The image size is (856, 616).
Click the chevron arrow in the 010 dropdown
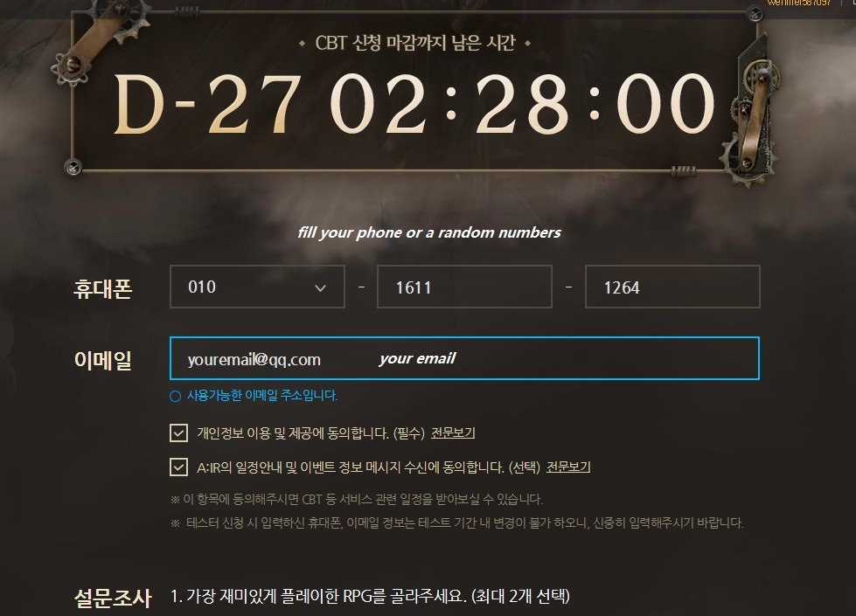[x=321, y=288]
